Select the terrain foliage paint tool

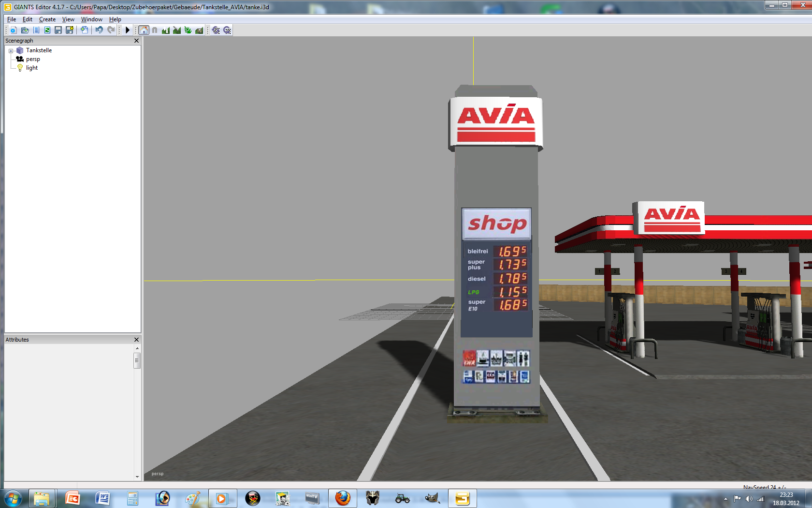point(188,30)
